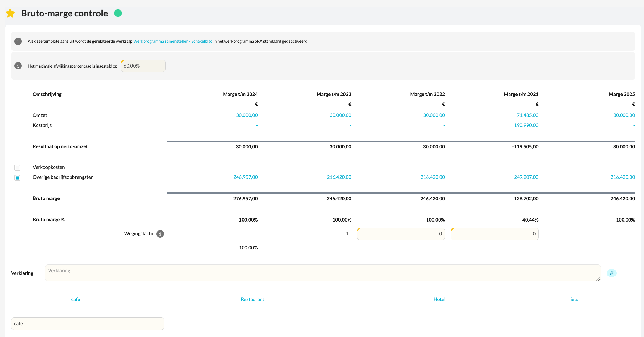Open Werkprogramma samenstellen - Schakelblad link
The height and width of the screenshot is (337, 644).
173,41
